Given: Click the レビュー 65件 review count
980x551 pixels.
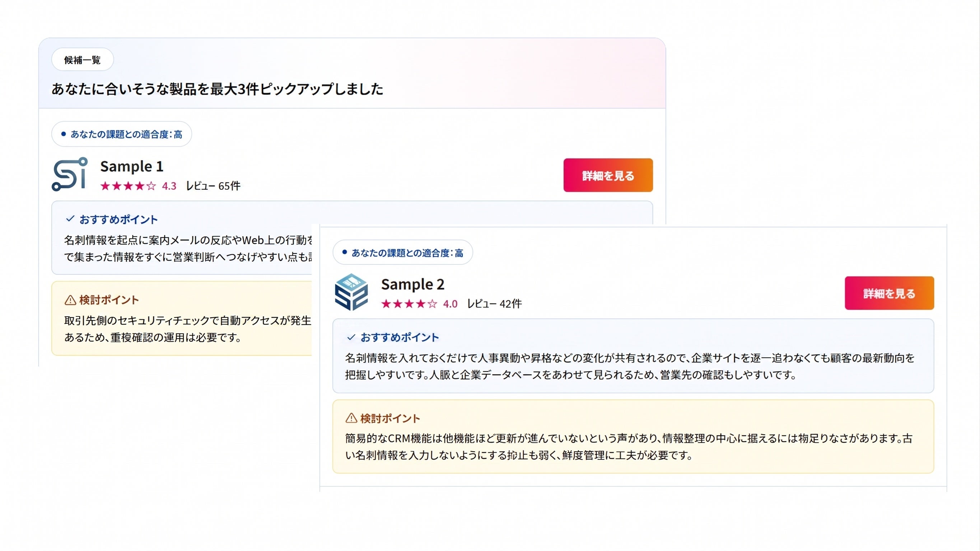Looking at the screenshot, I should (214, 186).
